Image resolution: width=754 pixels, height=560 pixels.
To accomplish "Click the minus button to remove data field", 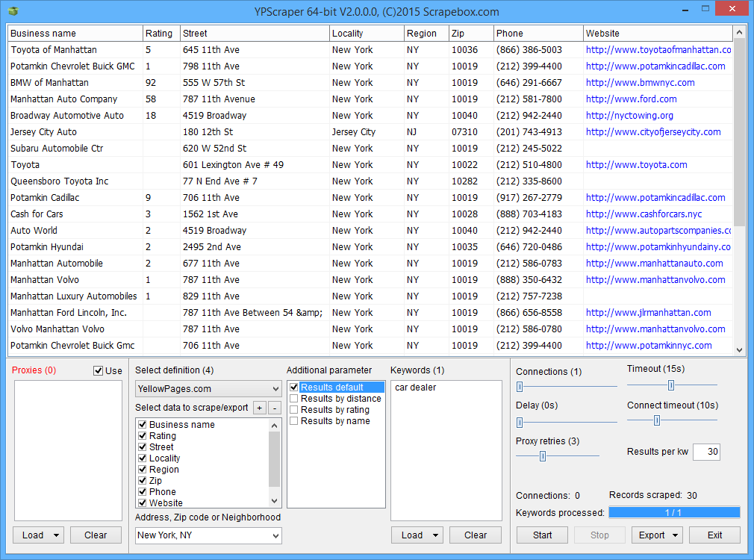I will point(273,408).
